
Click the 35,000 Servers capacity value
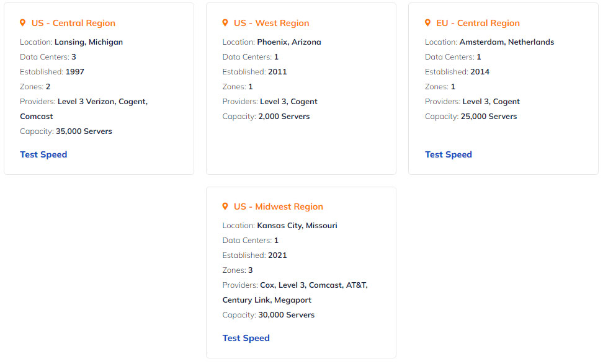point(84,131)
